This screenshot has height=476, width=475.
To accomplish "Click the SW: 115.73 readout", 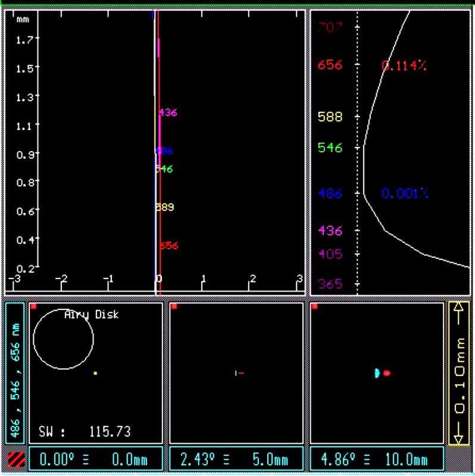I will pyautogui.click(x=85, y=431).
